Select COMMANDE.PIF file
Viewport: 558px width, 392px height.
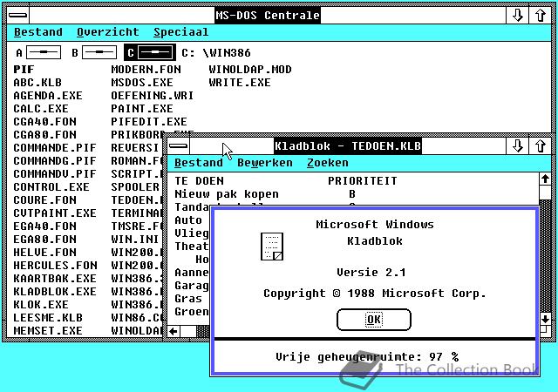point(55,148)
